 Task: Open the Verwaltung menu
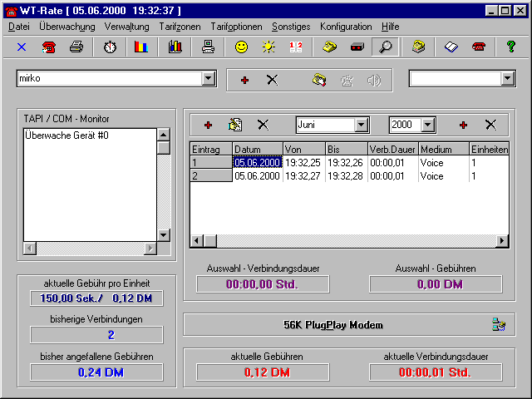(x=127, y=27)
